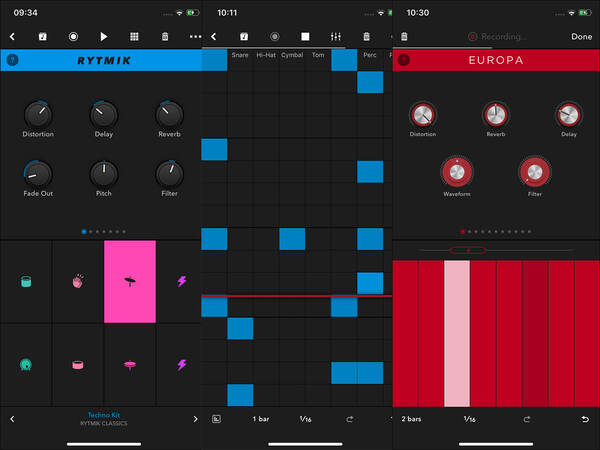600x450 pixels.
Task: Hit the top-row purple lightning pad
Action: pos(182,282)
